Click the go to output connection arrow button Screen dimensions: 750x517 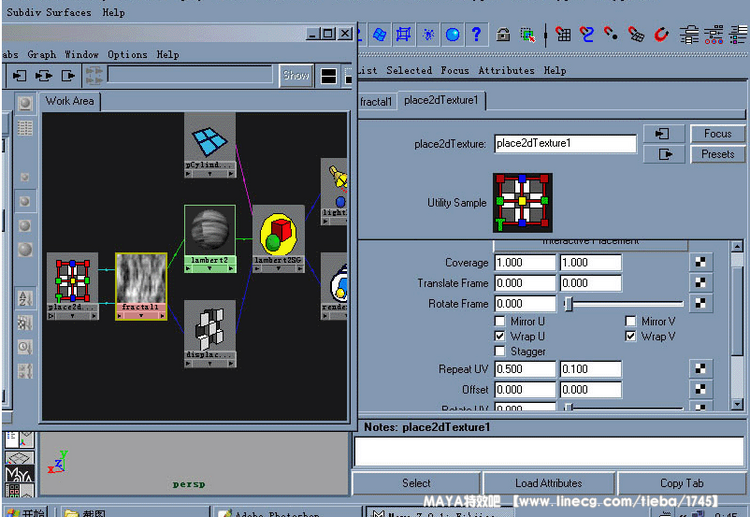click(664, 154)
